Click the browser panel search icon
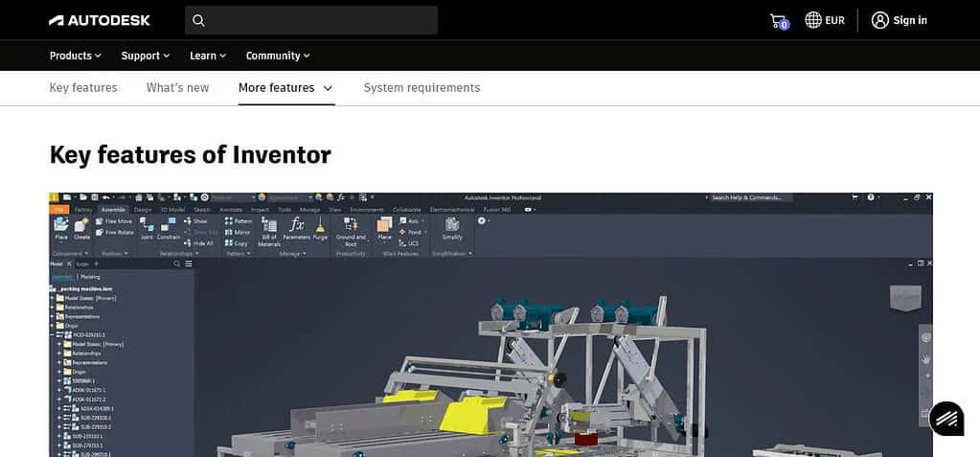 click(177, 263)
